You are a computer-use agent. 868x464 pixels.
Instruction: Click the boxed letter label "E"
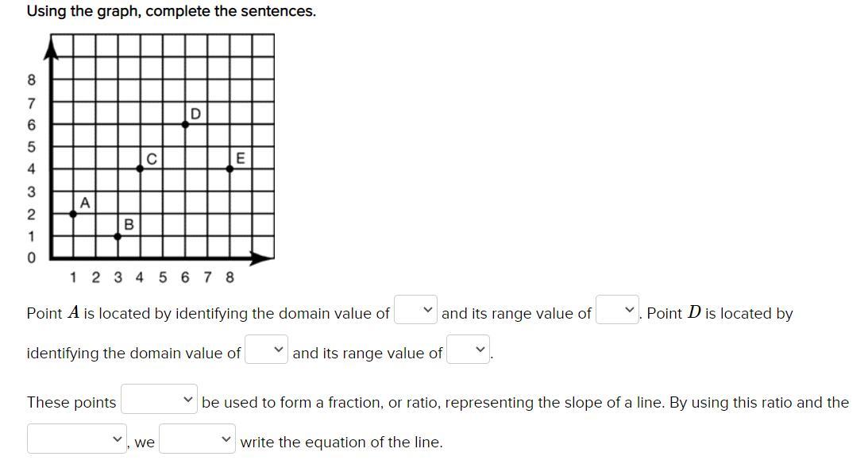[x=241, y=158]
